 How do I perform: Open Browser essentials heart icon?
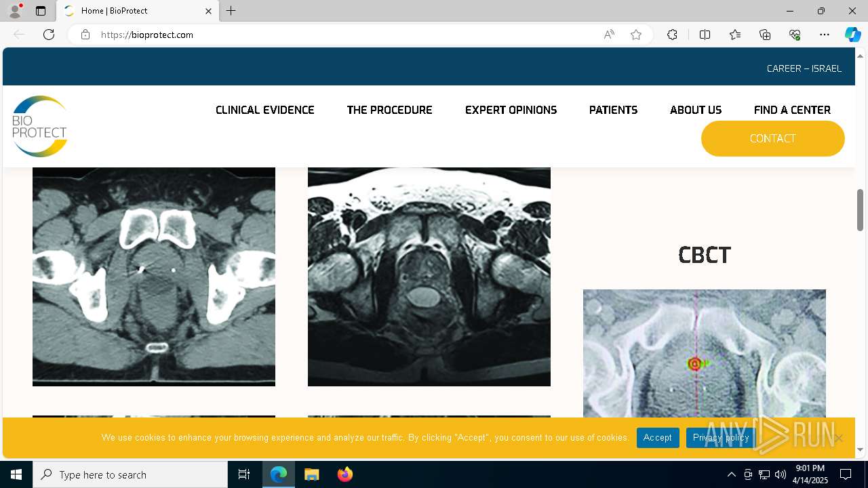click(795, 35)
